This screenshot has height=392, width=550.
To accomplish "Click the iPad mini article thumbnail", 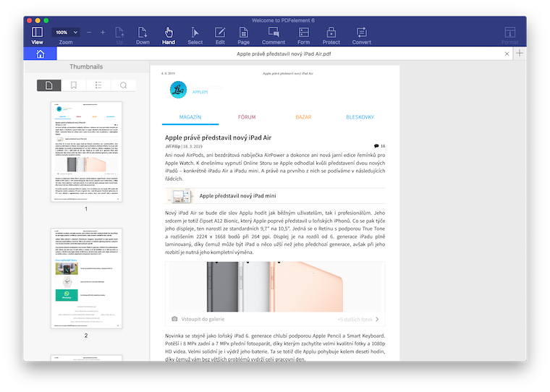I will [x=180, y=196].
